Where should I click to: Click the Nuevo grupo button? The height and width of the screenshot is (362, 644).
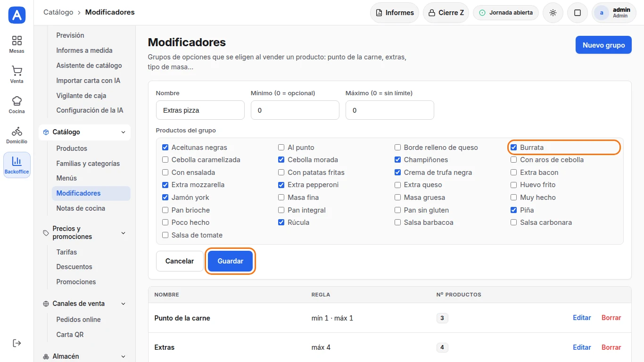coord(603,45)
